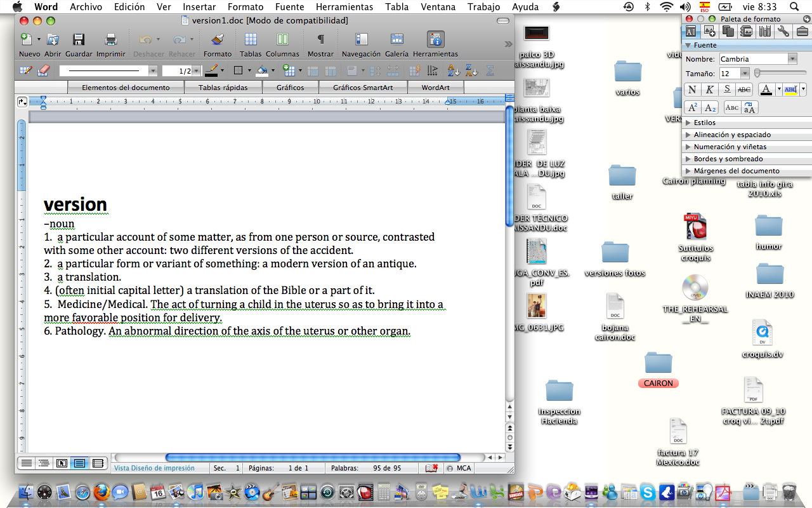The height and width of the screenshot is (508, 812).
Task: Toggle bold N formatting in palette
Action: click(x=692, y=90)
